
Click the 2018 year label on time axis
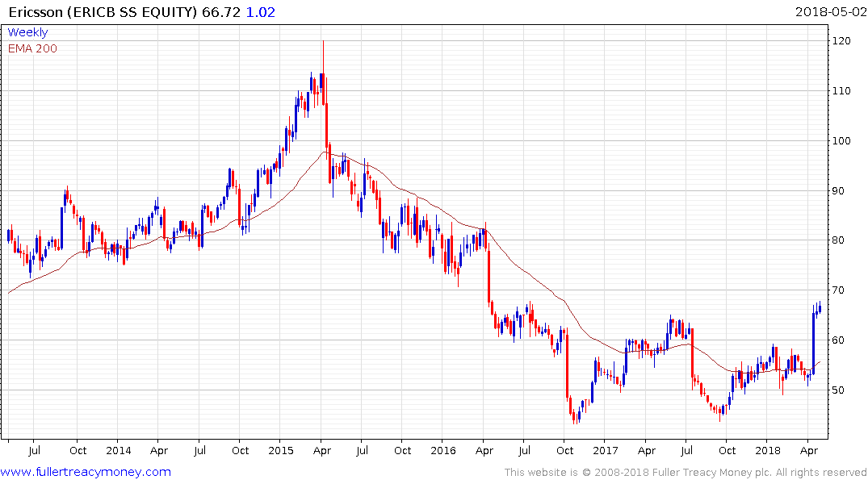coord(768,450)
